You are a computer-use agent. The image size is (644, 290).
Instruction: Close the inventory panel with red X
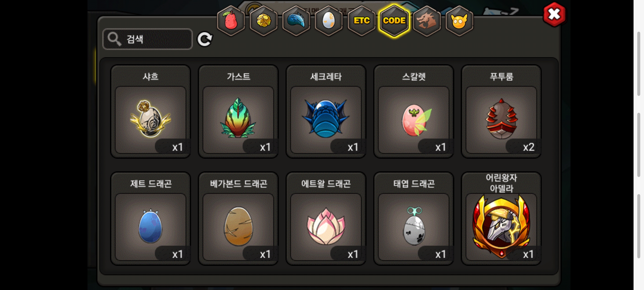(x=554, y=15)
